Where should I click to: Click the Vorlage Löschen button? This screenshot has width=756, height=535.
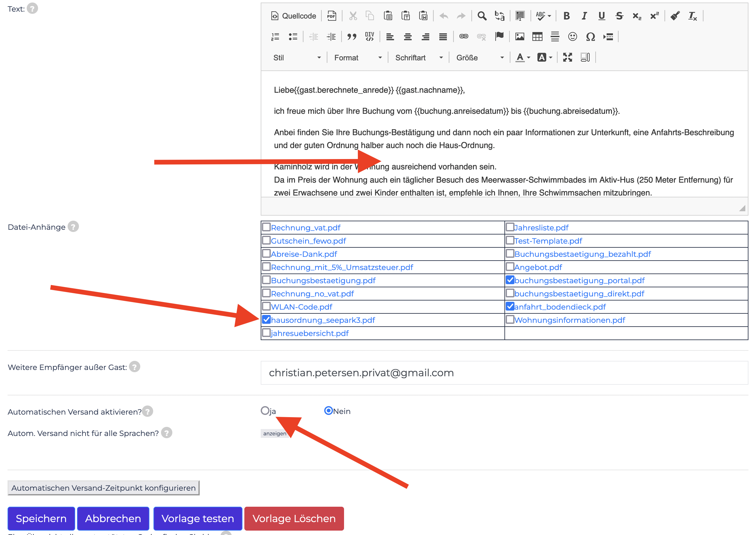(294, 519)
